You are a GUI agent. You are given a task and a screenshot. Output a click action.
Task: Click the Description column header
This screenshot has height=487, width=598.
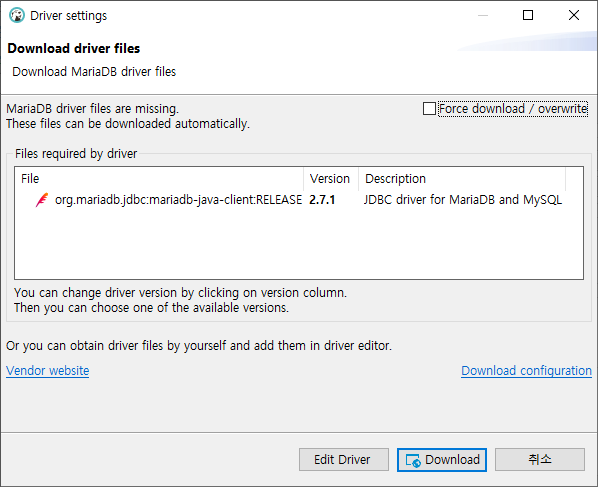[x=462, y=179]
